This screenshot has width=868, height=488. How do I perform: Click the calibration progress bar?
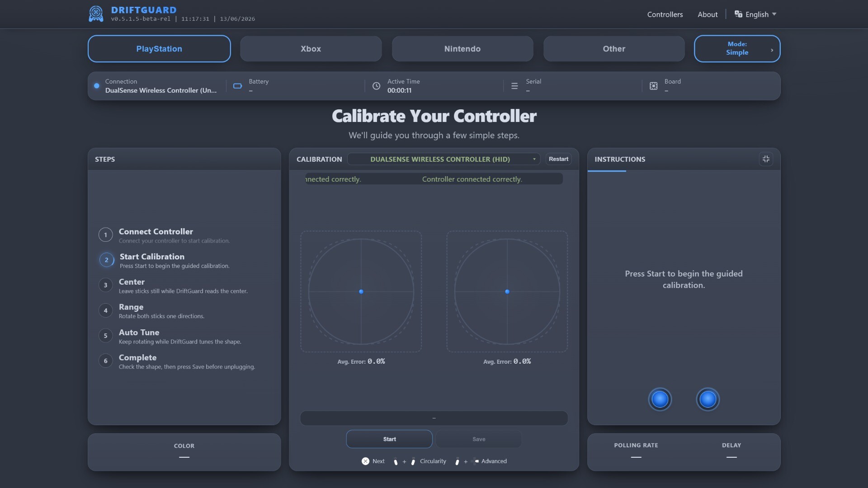pyautogui.click(x=434, y=418)
